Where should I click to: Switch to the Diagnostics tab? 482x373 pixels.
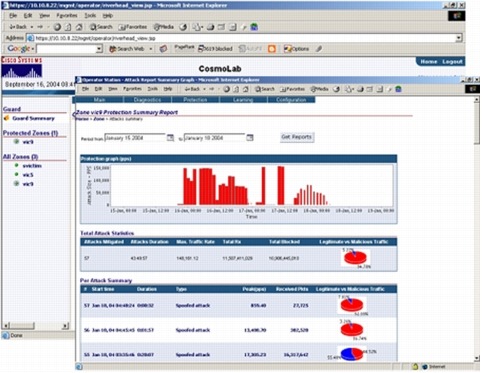[147, 100]
